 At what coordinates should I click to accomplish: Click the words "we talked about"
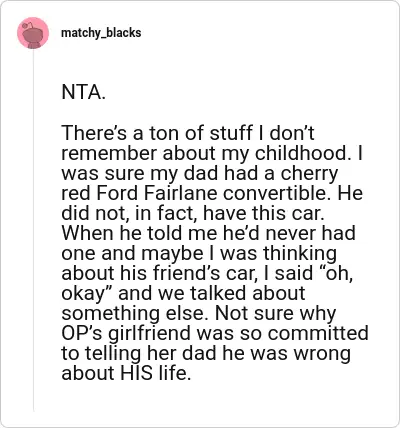[232, 293]
